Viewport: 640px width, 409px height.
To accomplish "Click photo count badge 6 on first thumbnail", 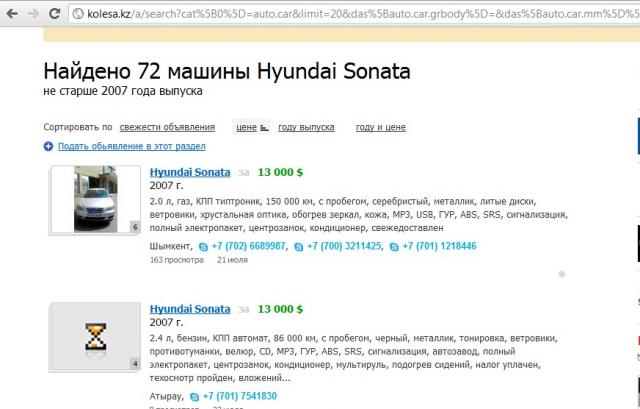I will coord(135,227).
